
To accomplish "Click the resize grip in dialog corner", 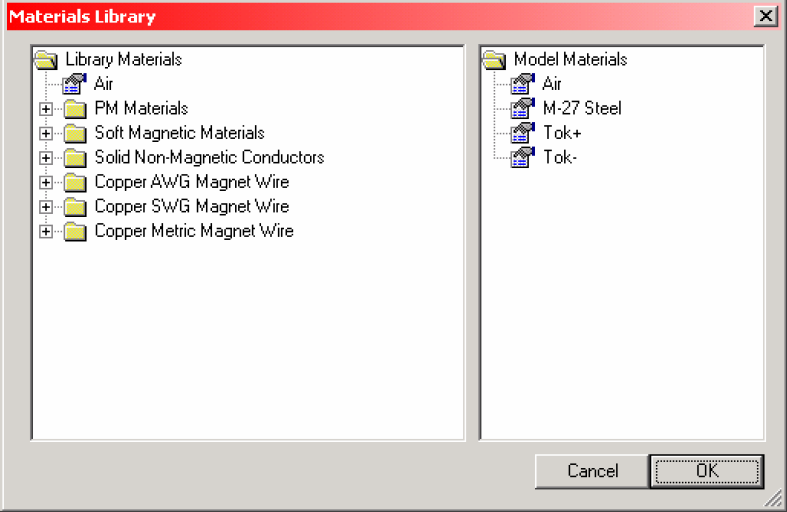I will (x=774, y=499).
